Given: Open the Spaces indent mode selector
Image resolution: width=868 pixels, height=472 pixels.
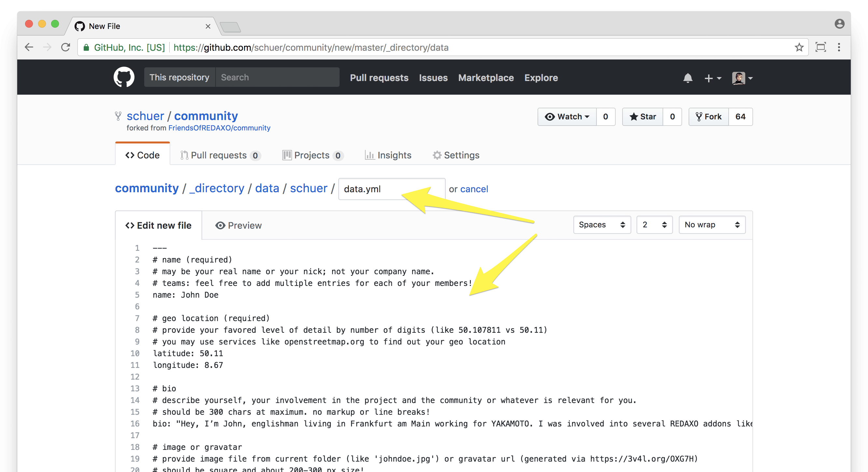Looking at the screenshot, I should [x=602, y=224].
